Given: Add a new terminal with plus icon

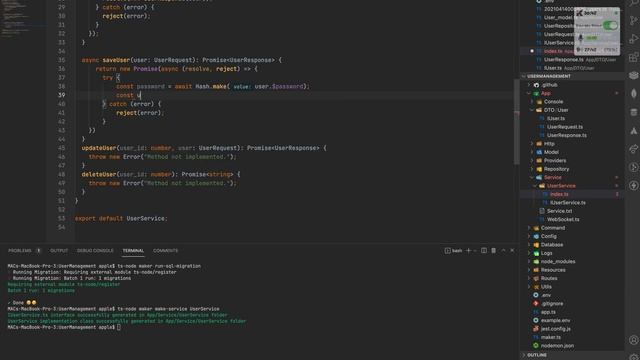Looking at the screenshot, I should point(469,251).
